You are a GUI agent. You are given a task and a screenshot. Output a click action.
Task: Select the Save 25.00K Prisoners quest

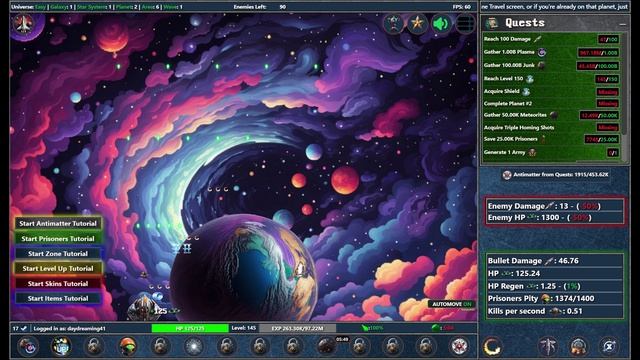pos(551,139)
